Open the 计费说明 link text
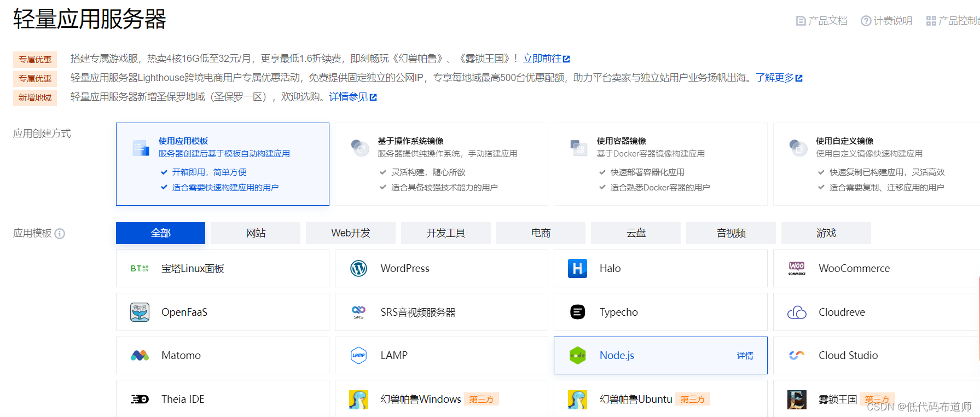 coord(893,21)
